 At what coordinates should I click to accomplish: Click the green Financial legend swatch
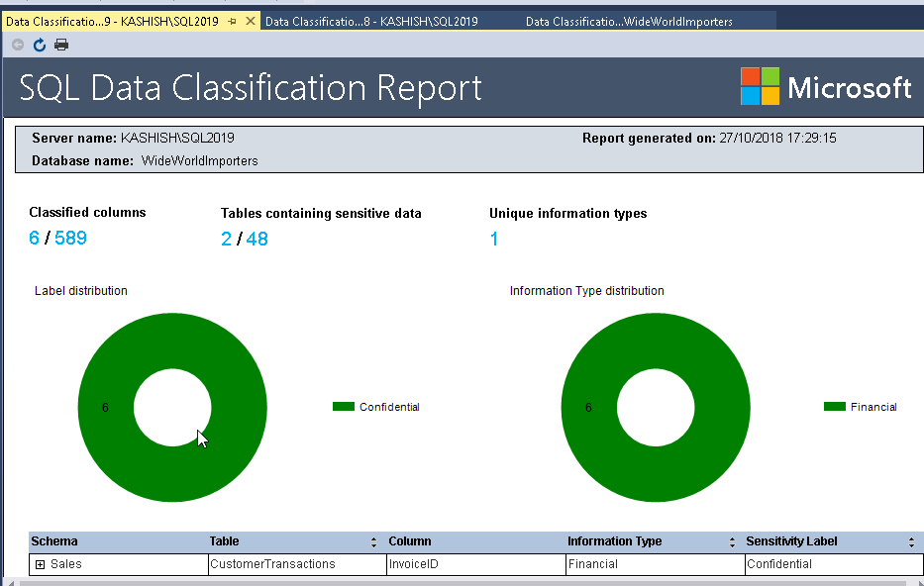coord(835,407)
